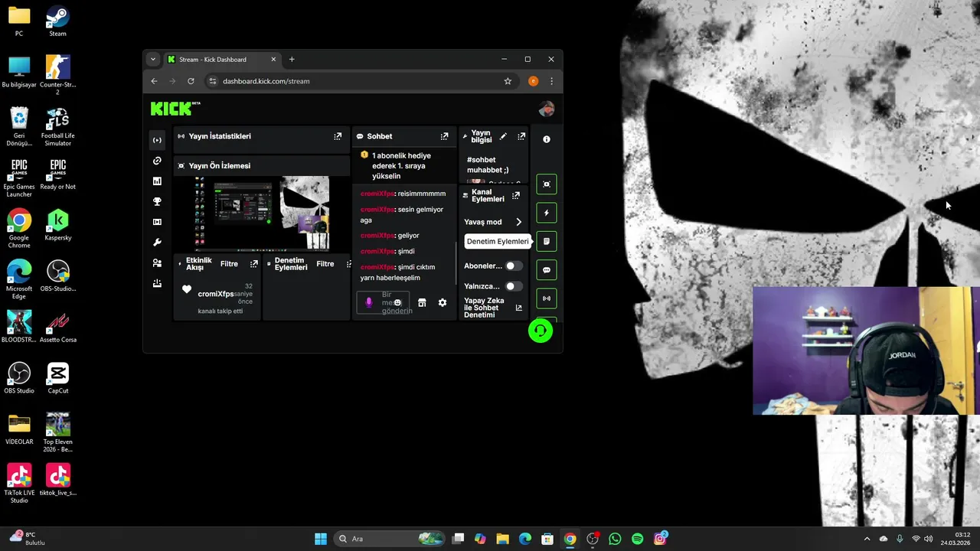The image size is (980, 551).
Task: Toggle the lightning activity widget button
Action: (x=547, y=213)
